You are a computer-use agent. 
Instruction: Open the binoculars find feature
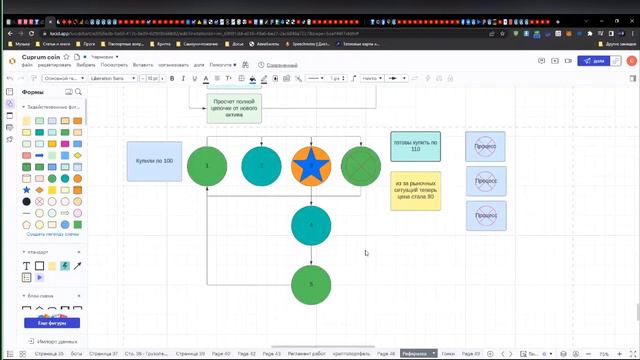pos(245,65)
